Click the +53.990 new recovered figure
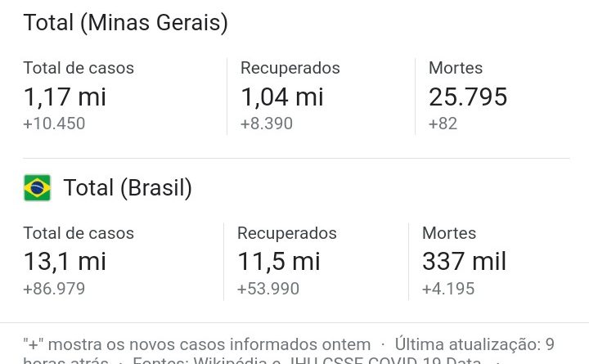Viewport: 589px width, 364px height. tap(268, 289)
